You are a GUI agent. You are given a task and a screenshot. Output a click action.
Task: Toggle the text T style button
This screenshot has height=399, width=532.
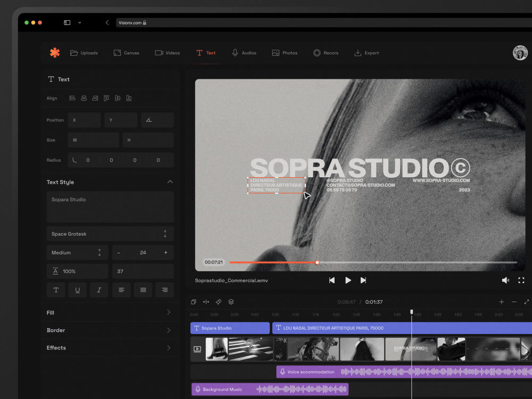point(56,290)
